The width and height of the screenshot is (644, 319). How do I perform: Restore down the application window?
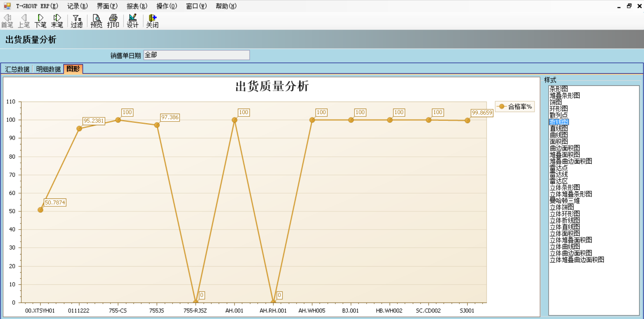click(629, 6)
